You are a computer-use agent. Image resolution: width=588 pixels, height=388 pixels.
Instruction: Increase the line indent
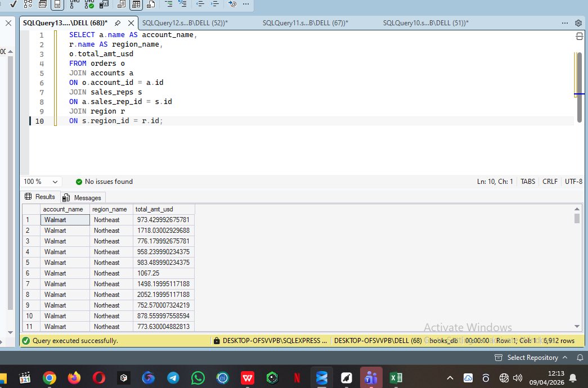pos(214,4)
